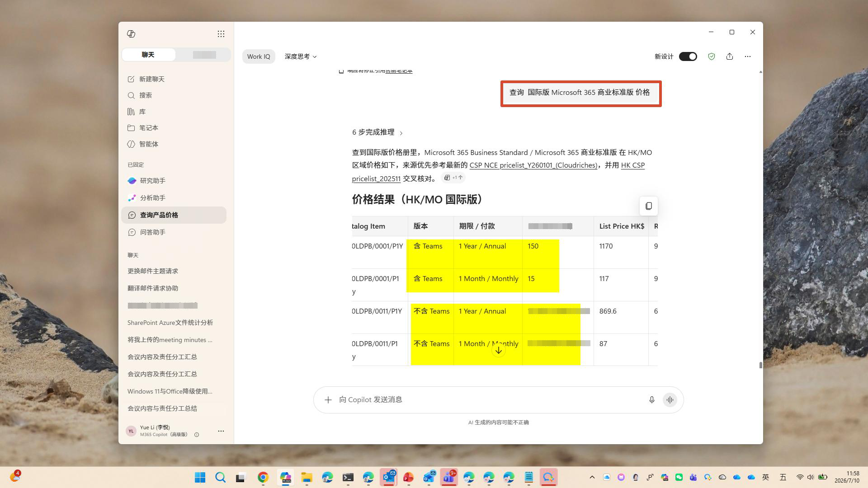
Task: Open the apps grid launcher icon
Action: tap(221, 34)
